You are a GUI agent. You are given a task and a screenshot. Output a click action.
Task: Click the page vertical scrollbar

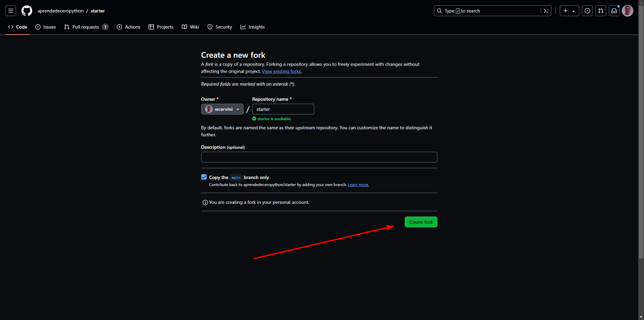[x=641, y=132]
